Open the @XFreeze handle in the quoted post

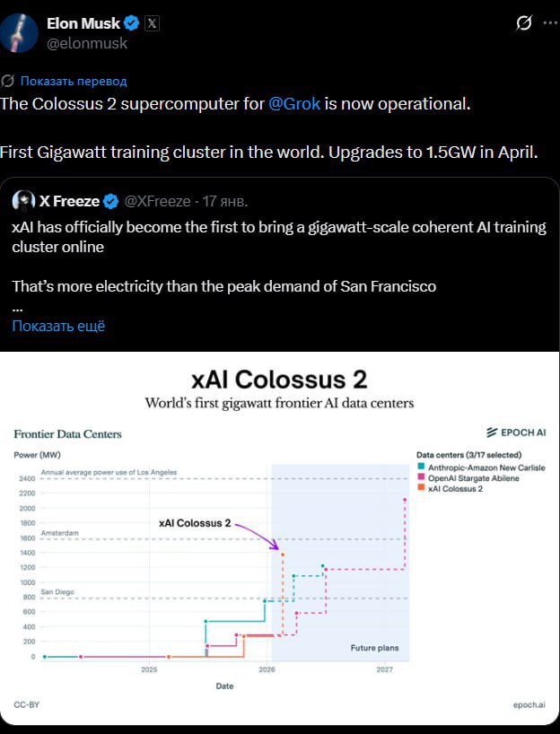point(158,200)
